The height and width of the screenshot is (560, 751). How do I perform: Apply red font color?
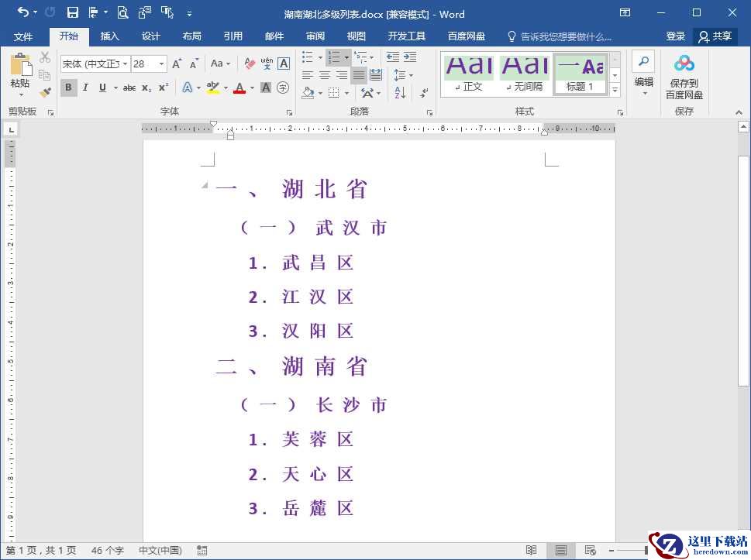239,88
